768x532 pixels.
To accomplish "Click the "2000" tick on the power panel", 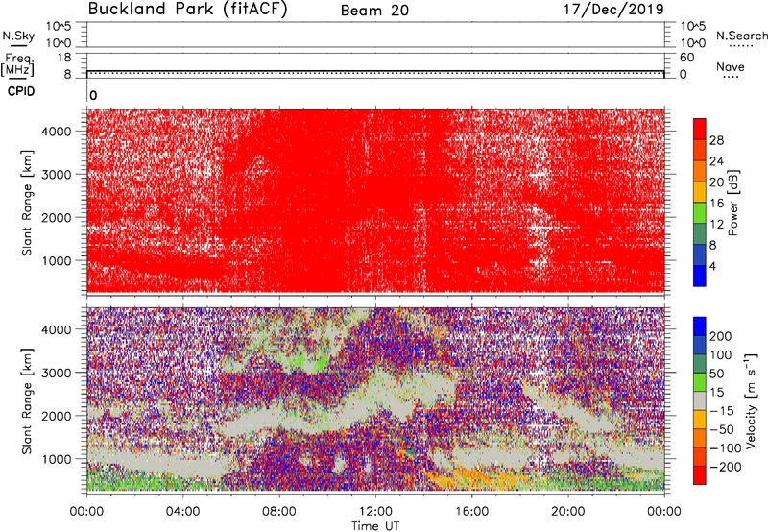I will (57, 217).
